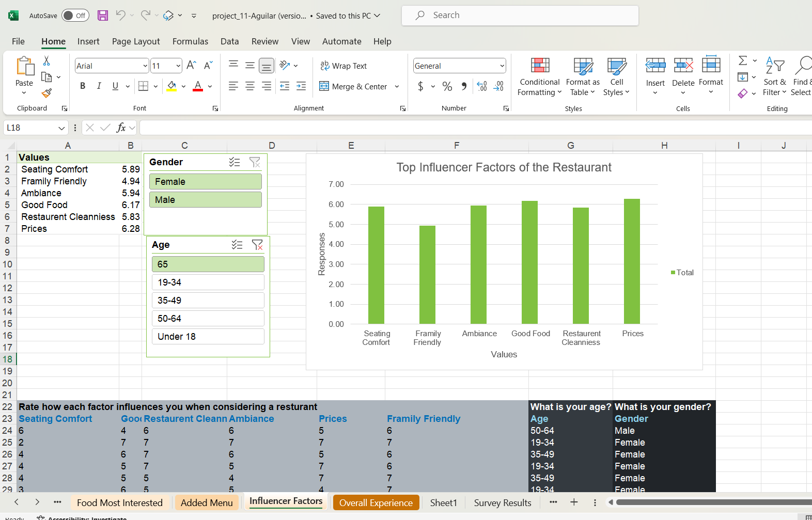Click the Save icon in title bar
Screen dimensions: 812x520
pyautogui.click(x=103, y=15)
